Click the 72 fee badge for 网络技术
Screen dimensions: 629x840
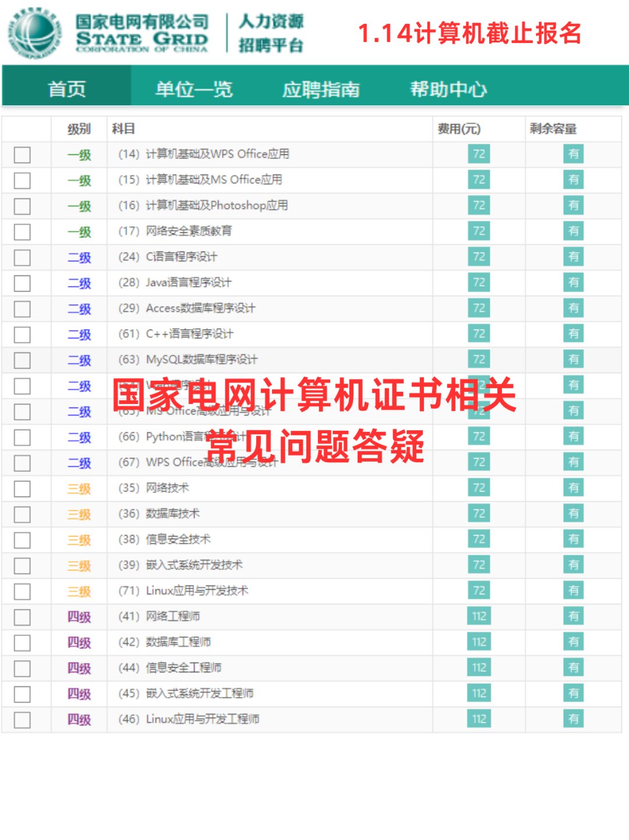479,488
